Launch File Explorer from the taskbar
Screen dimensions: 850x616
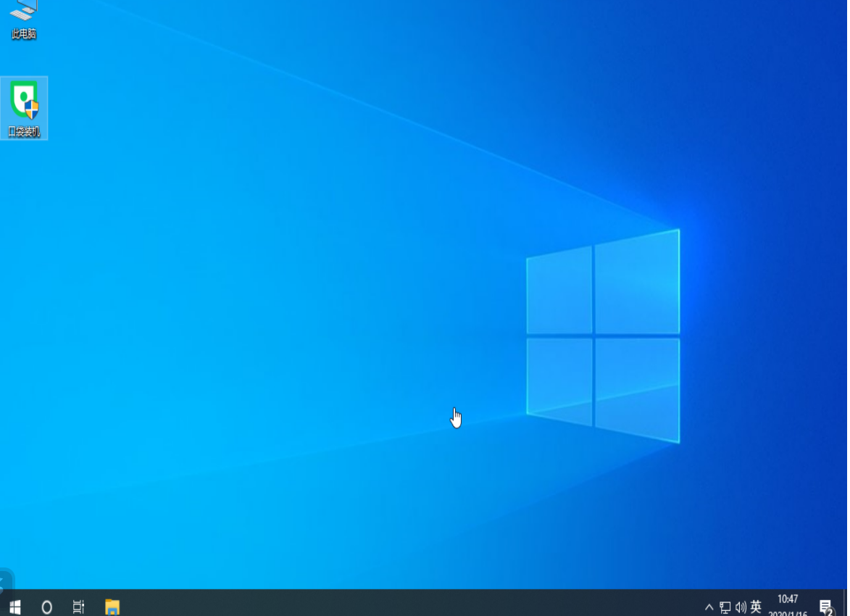(x=112, y=607)
